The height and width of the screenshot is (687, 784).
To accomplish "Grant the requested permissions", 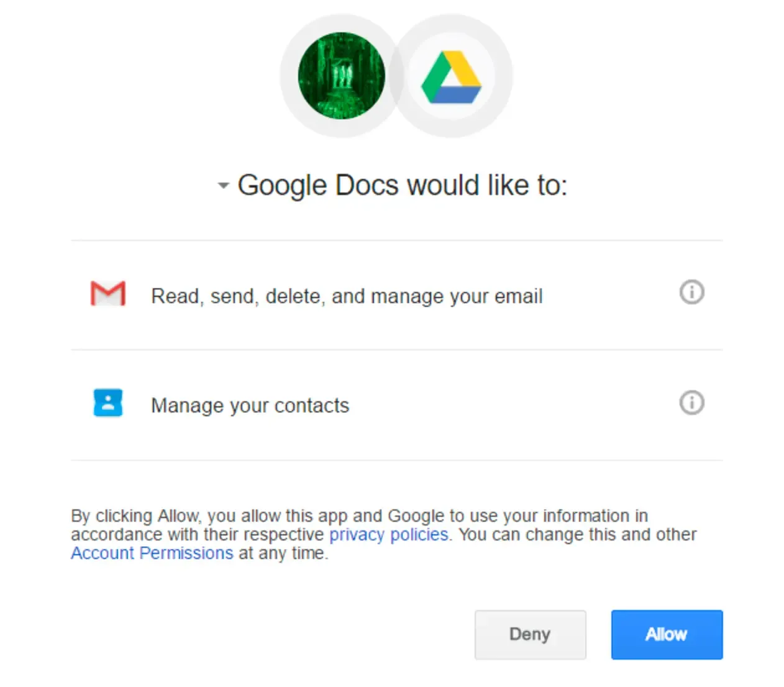I will [x=666, y=634].
